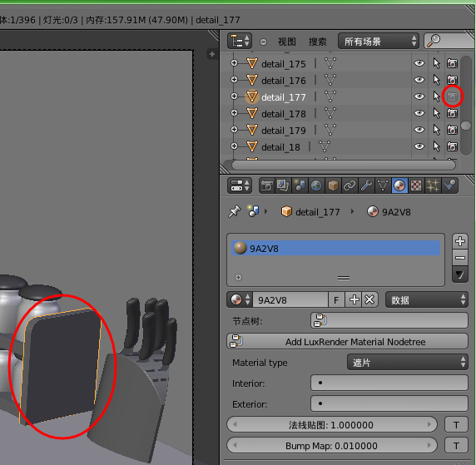The image size is (476, 465).
Task: Open the Outliner editor type selector
Action: click(240, 41)
